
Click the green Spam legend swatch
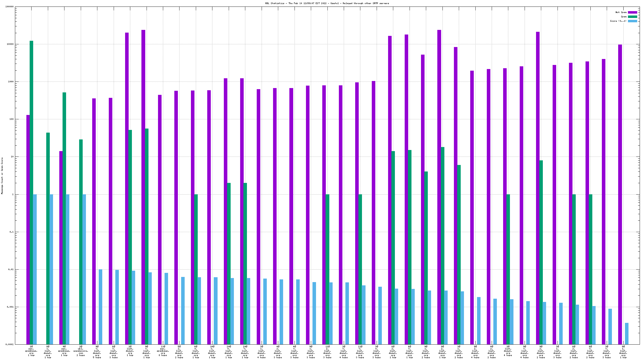click(632, 17)
